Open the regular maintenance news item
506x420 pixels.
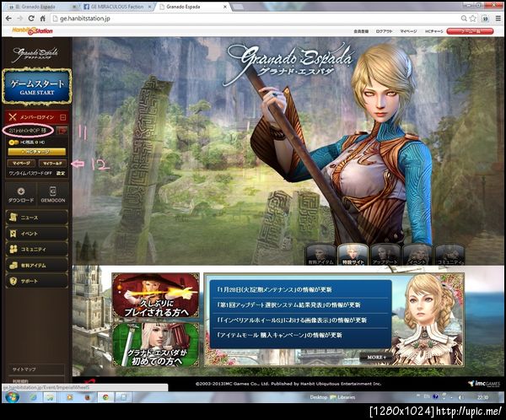(275, 289)
